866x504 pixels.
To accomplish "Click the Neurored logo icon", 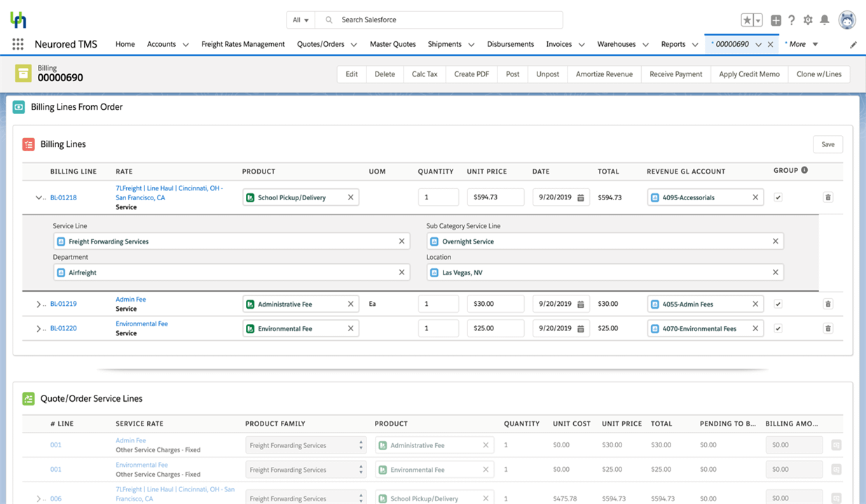I will click(18, 20).
